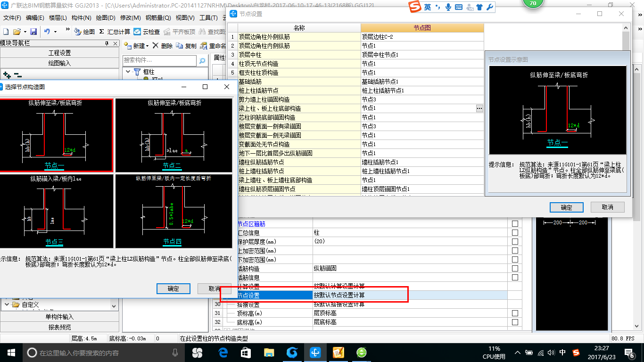Open Edge browser from taskbar
Image resolution: width=644 pixels, height=362 pixels.
click(x=223, y=353)
